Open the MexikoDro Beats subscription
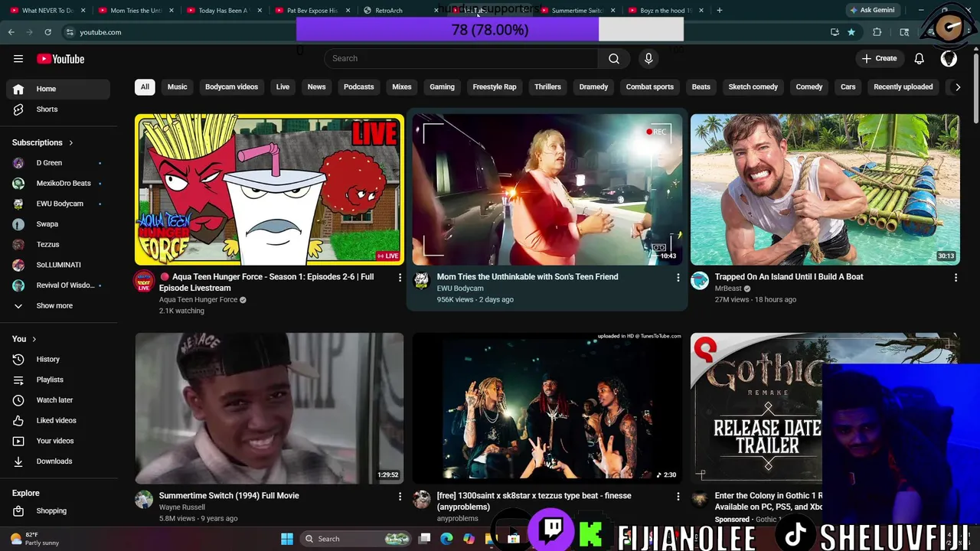This screenshot has width=980, height=551. (x=58, y=184)
